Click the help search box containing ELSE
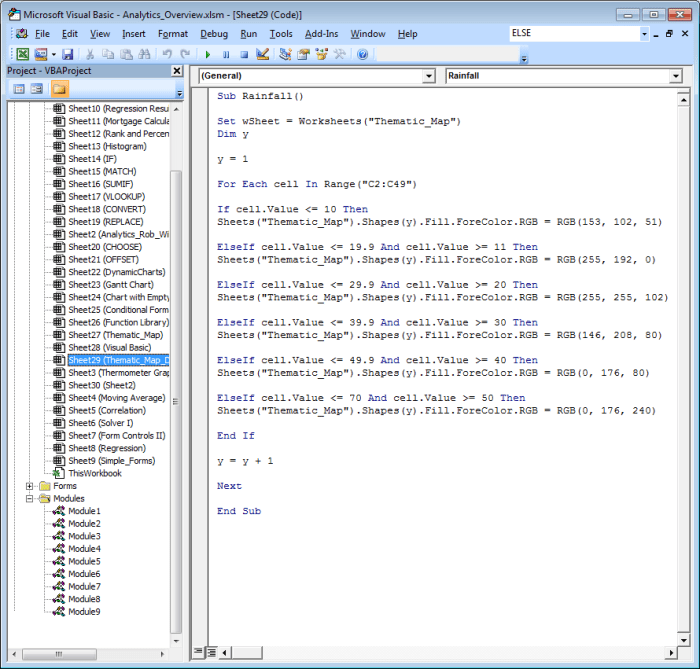Image resolution: width=700 pixels, height=669 pixels. (575, 33)
